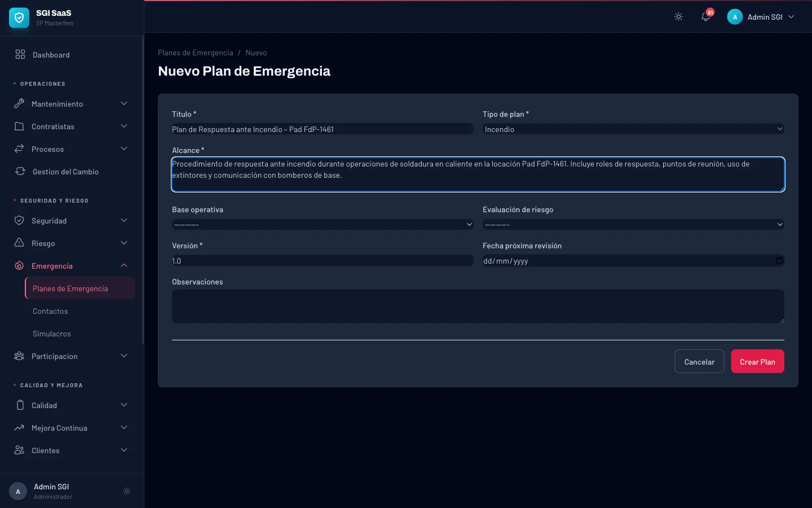Click the SGI SaaS shield logo

pyautogui.click(x=19, y=18)
